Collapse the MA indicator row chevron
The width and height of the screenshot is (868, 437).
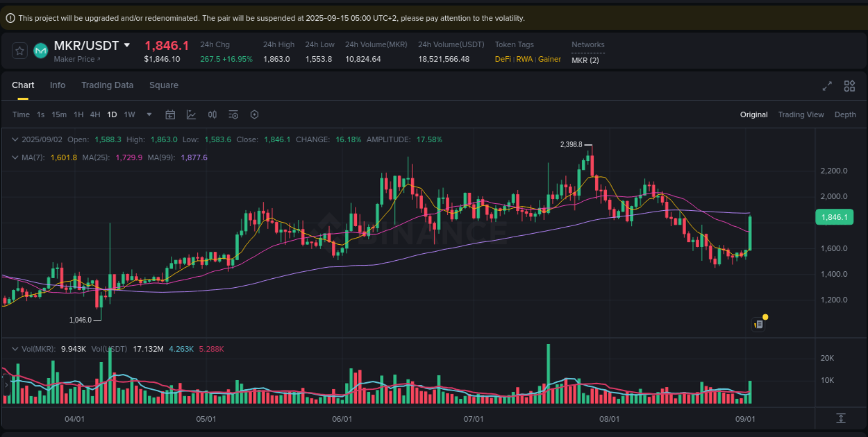pos(15,157)
